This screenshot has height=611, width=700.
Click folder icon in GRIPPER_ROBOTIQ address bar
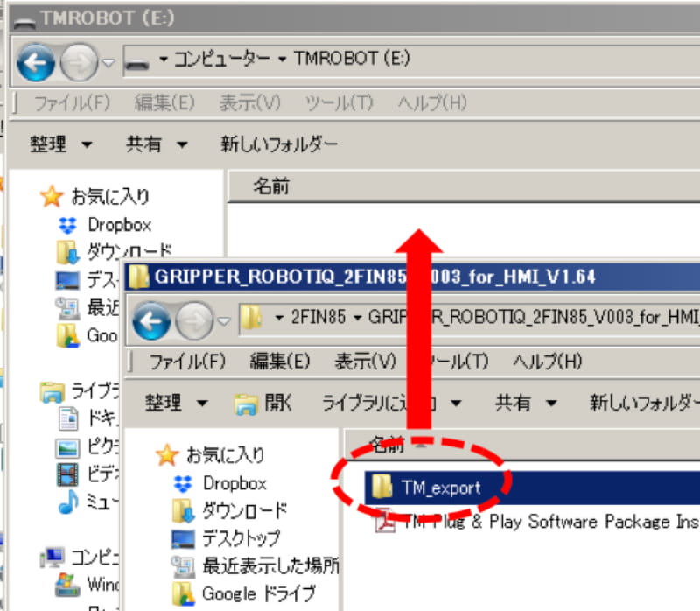[251, 318]
